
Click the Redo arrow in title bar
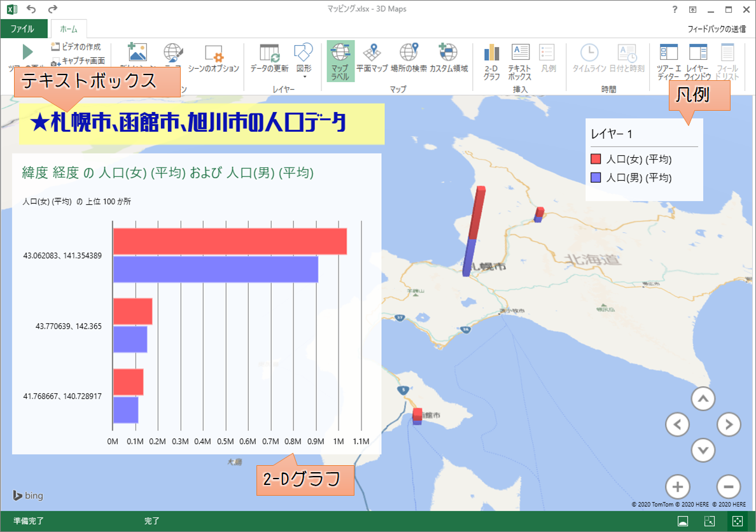point(53,9)
